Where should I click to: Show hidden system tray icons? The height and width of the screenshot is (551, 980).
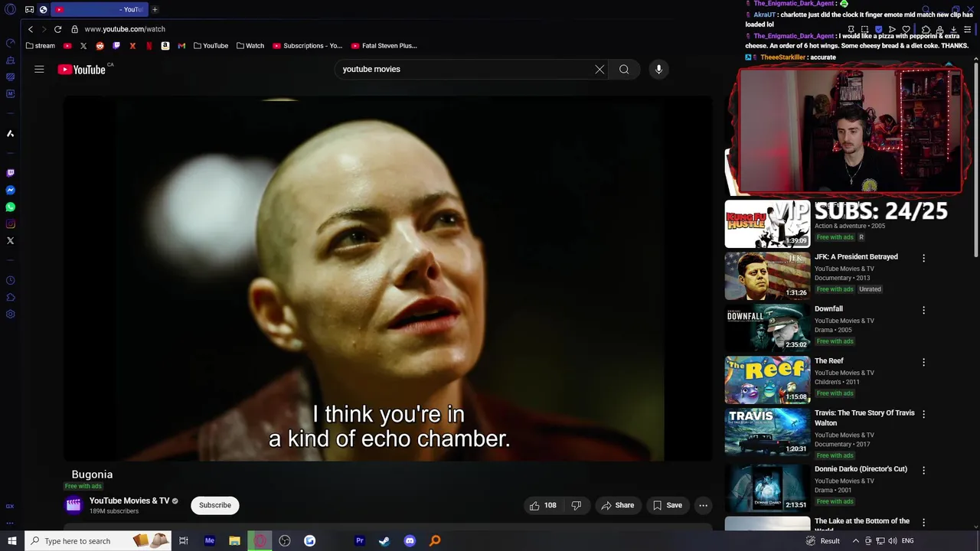click(x=856, y=541)
